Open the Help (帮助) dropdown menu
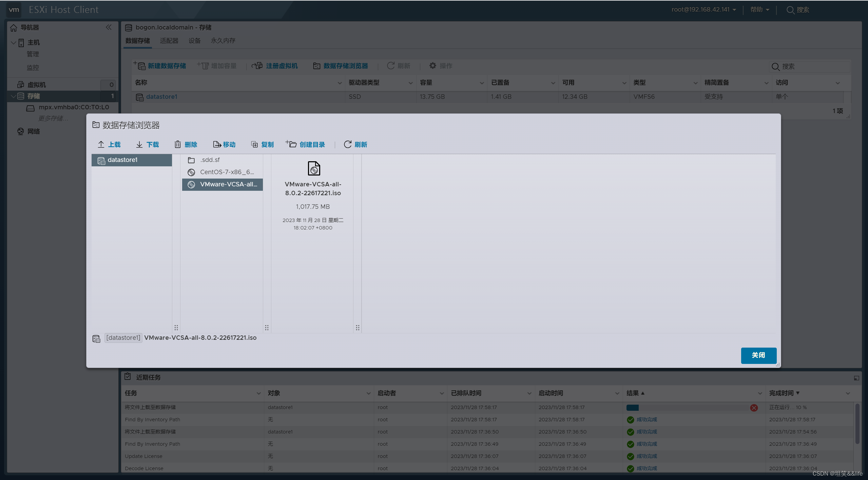 coord(759,10)
